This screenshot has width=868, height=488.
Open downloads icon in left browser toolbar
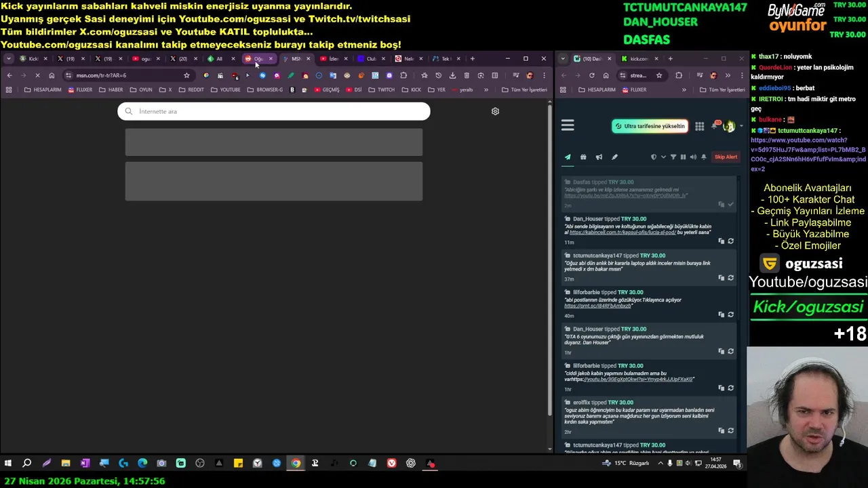click(x=452, y=75)
